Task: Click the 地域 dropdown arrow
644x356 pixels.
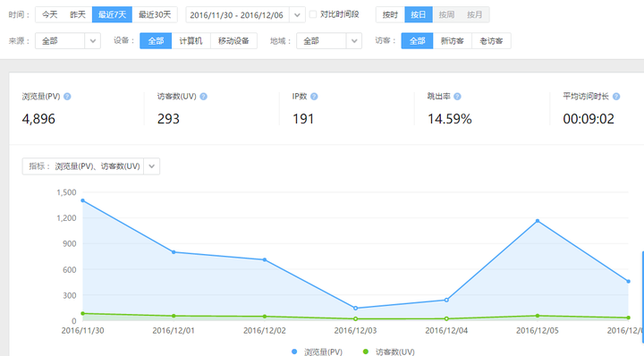Action: click(354, 40)
